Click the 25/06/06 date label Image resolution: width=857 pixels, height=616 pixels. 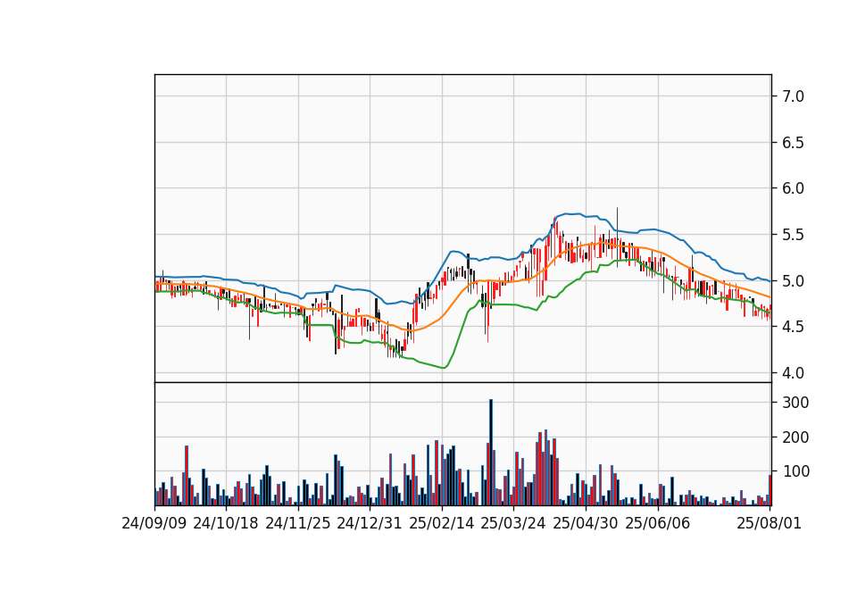tap(658, 523)
